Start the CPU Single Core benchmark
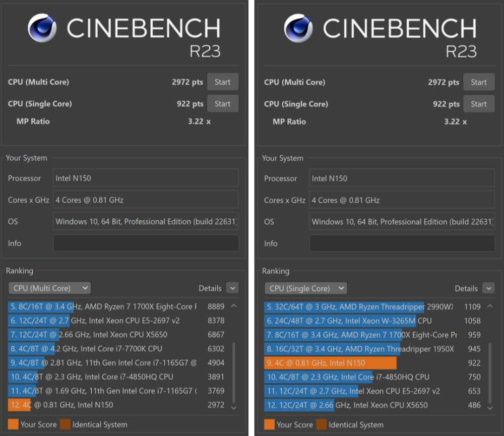Viewport: 504px width, 436px height. (222, 103)
